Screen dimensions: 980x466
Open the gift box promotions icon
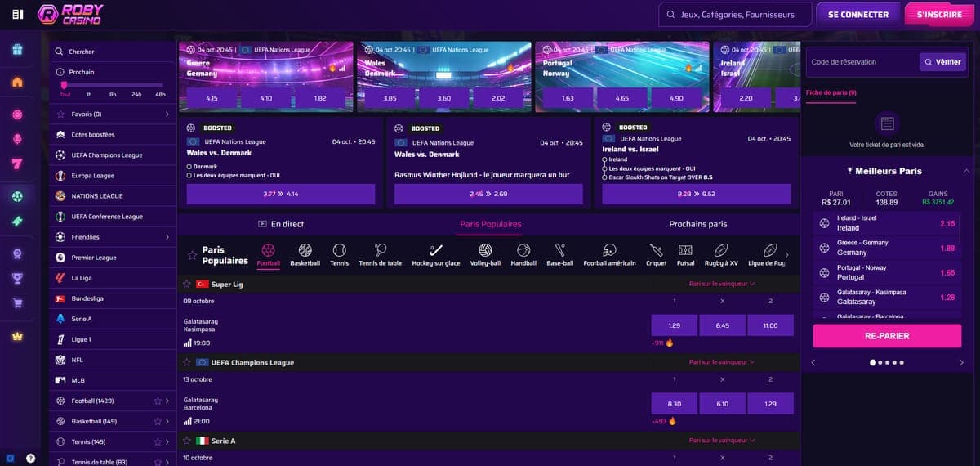(x=17, y=50)
